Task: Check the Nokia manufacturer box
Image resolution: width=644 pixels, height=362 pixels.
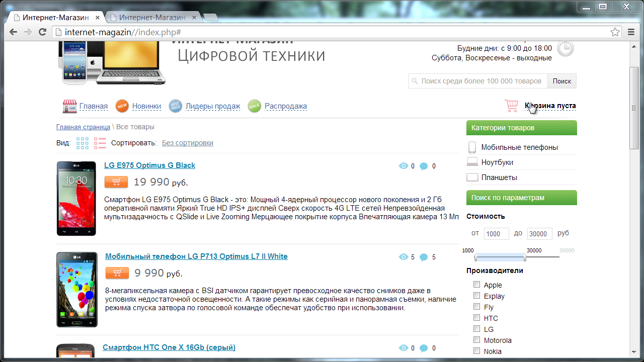Action: 477,351
